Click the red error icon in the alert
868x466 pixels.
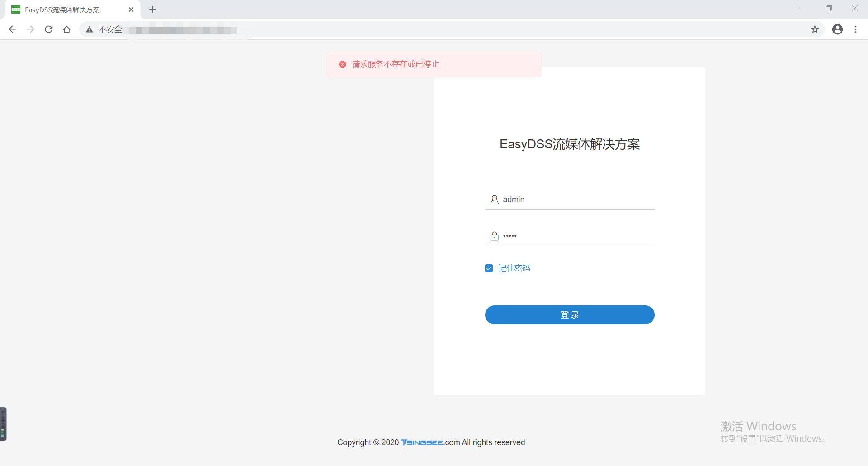343,64
